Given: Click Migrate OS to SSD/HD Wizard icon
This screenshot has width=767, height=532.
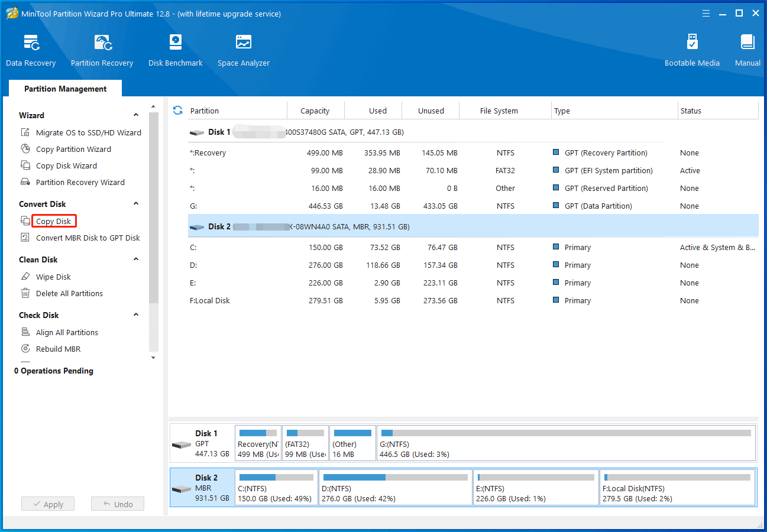Looking at the screenshot, I should [25, 132].
